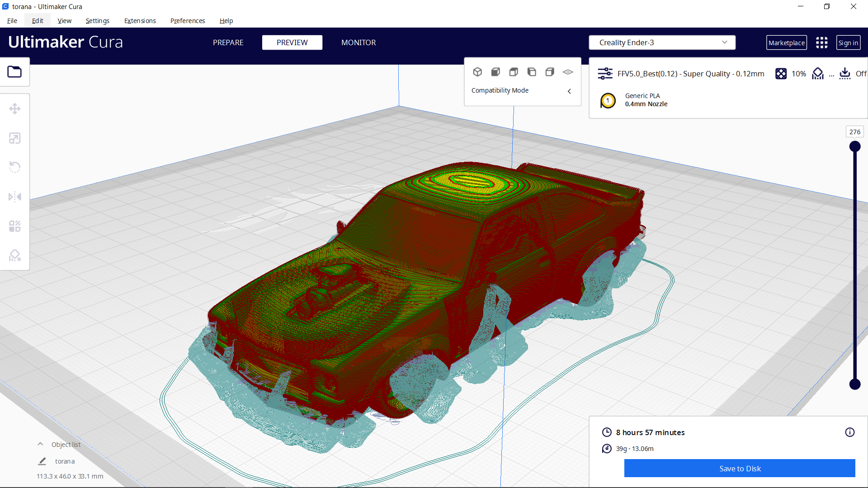The height and width of the screenshot is (488, 868).
Task: Open the Extensions menu
Action: click(140, 21)
